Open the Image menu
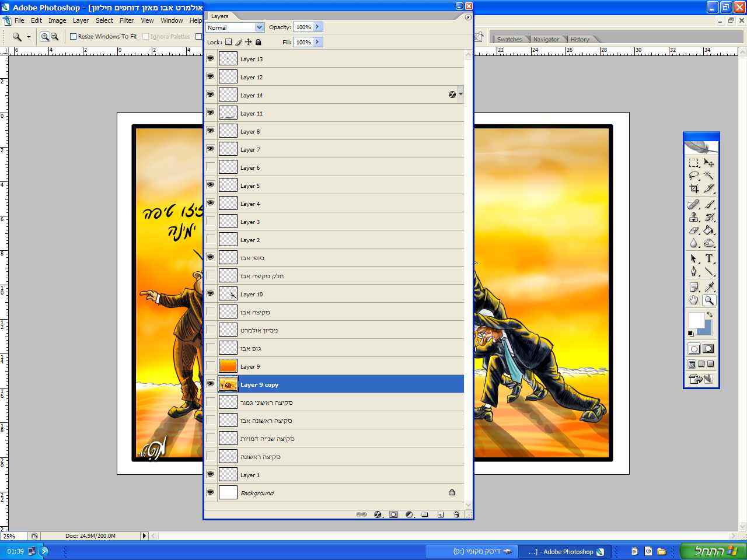The image size is (747, 560). 57,20
